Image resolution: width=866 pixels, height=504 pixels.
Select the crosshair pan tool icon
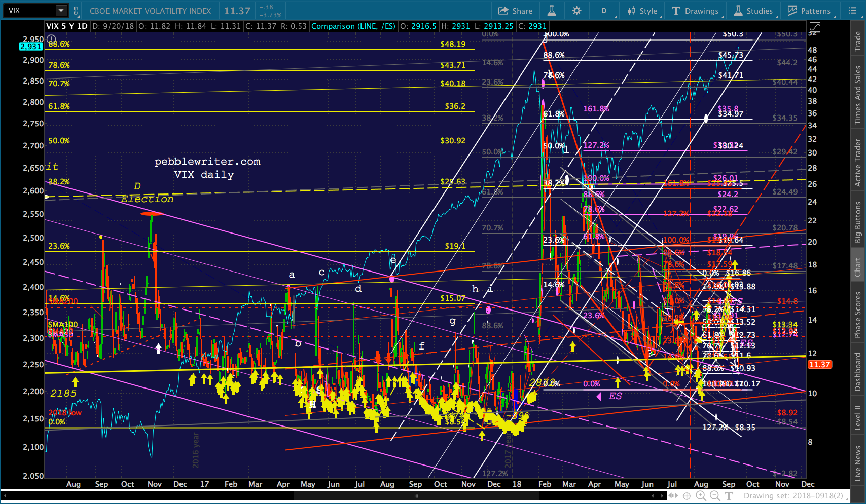(x=687, y=496)
